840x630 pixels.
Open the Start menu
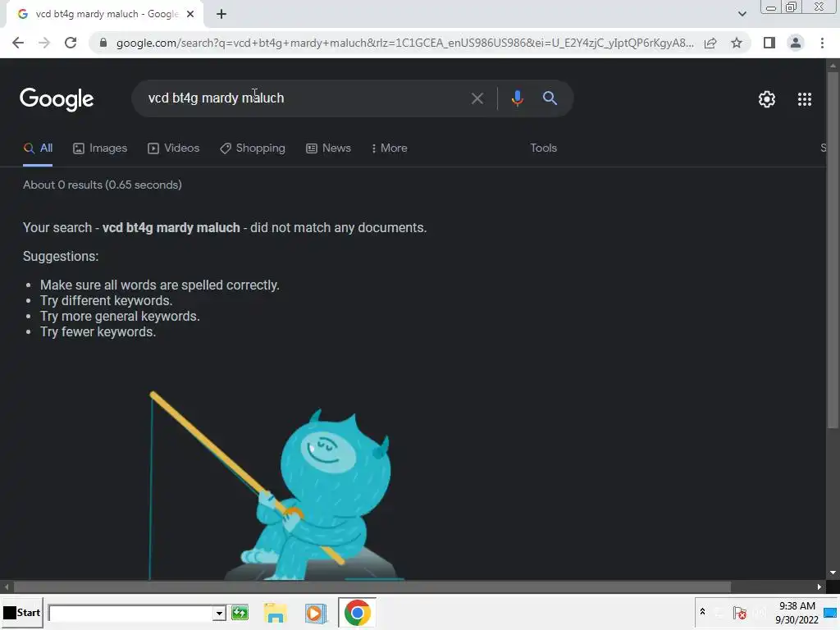pos(21,613)
